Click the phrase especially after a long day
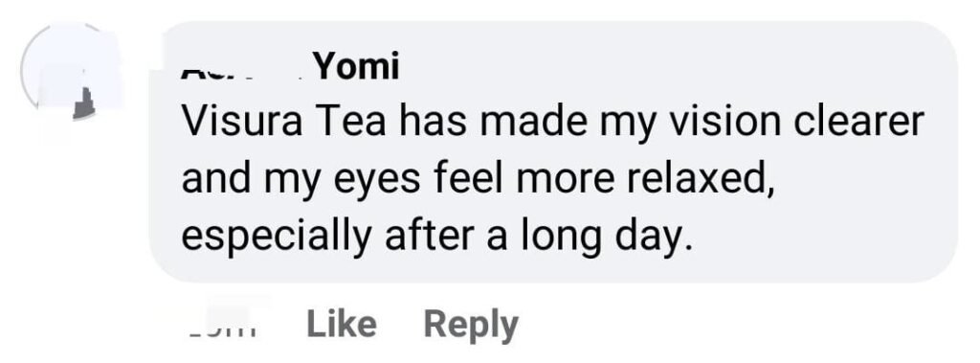This screenshot has width=980, height=363. tap(436, 239)
